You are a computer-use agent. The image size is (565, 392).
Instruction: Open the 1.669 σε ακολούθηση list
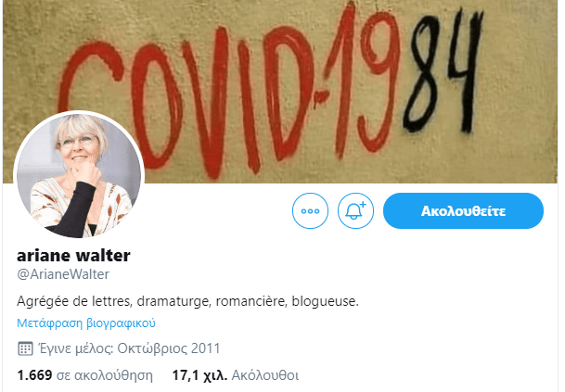pyautogui.click(x=85, y=375)
